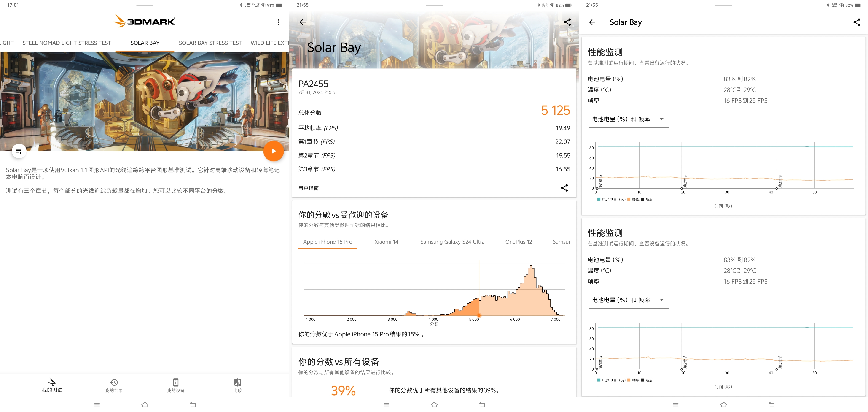Tap device name PA2455
The width and height of the screenshot is (868, 412).
pyautogui.click(x=313, y=84)
